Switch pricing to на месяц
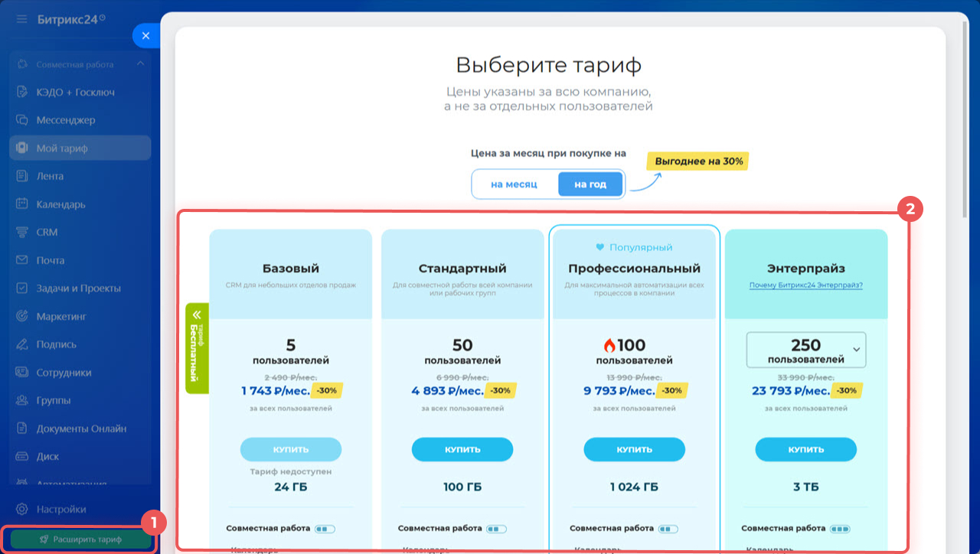The height and width of the screenshot is (554, 980). click(514, 184)
